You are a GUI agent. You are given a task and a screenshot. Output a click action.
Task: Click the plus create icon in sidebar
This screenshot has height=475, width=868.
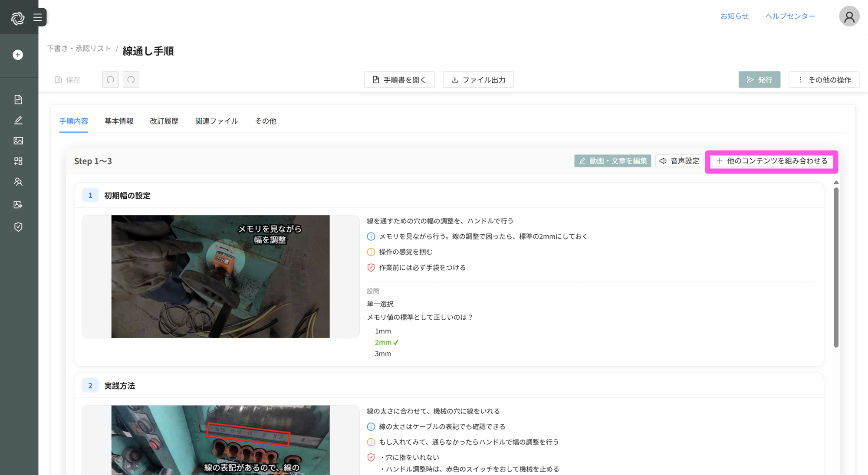click(18, 55)
